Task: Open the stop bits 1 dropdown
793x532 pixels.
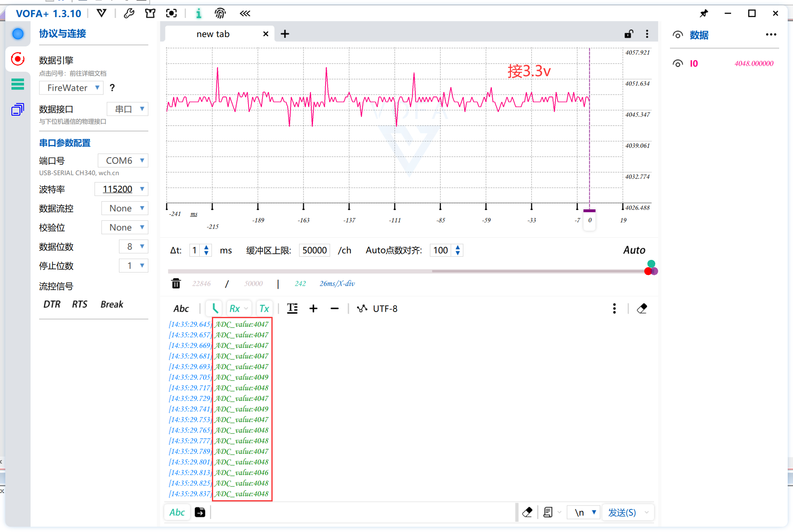Action: [133, 266]
